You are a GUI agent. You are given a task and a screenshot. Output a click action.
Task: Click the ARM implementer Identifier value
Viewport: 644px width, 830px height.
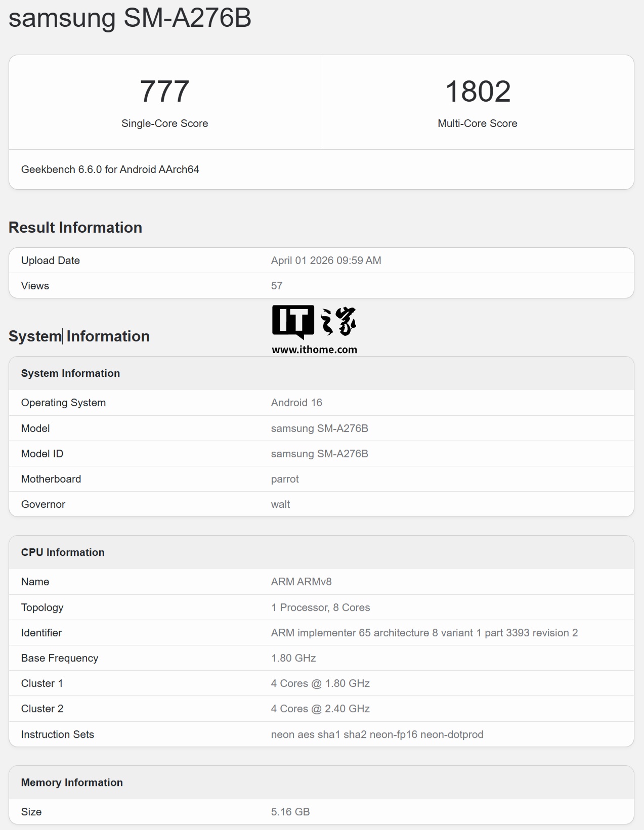click(x=424, y=633)
